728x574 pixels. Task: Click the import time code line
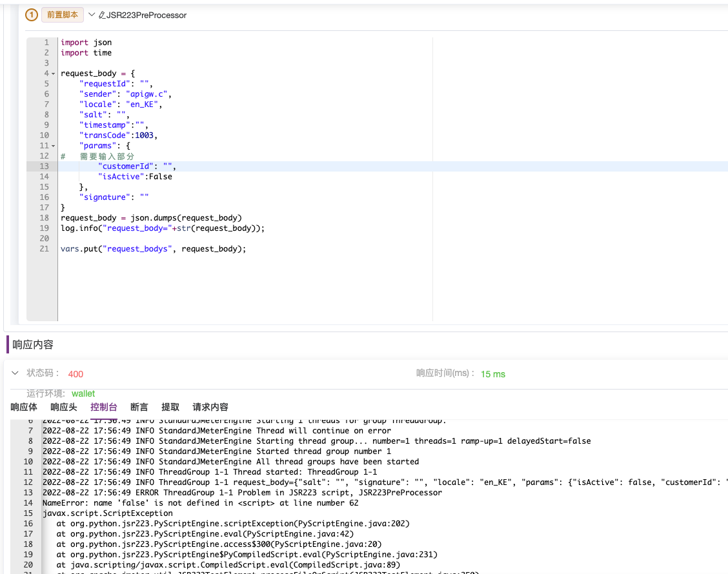86,52
